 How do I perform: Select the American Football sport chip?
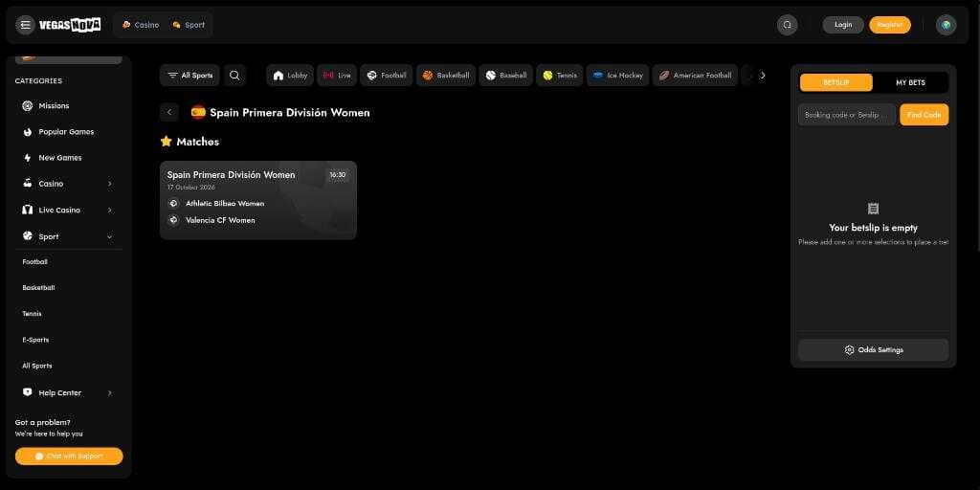(695, 75)
